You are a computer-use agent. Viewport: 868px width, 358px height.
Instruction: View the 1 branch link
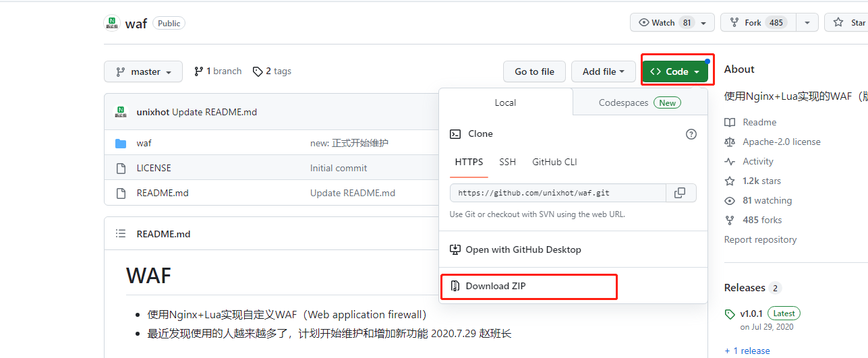[218, 71]
